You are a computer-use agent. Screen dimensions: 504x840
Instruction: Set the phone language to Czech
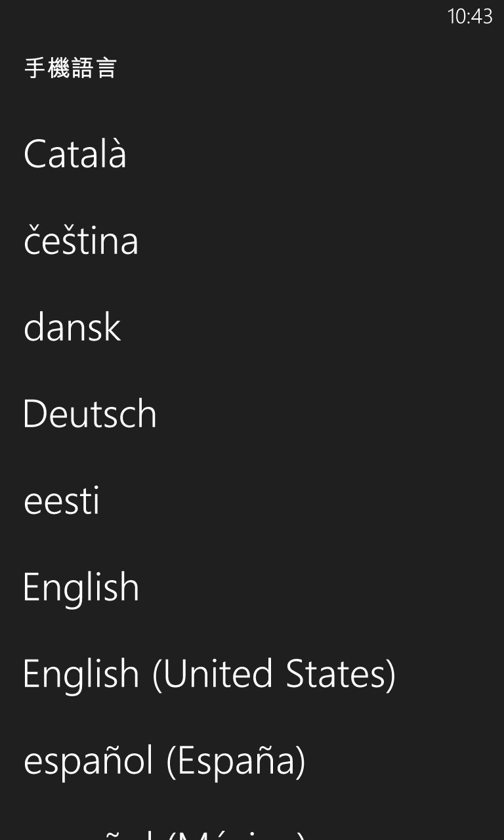81,241
